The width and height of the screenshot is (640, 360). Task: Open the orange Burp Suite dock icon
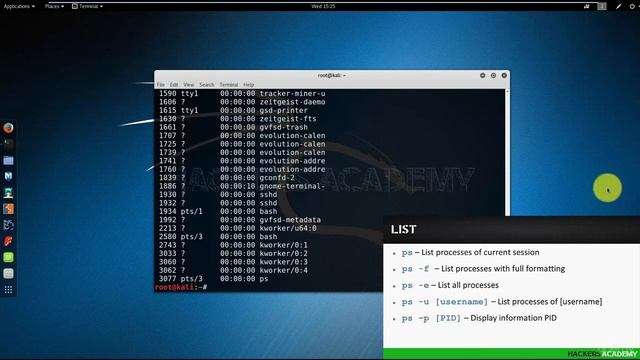(x=8, y=209)
